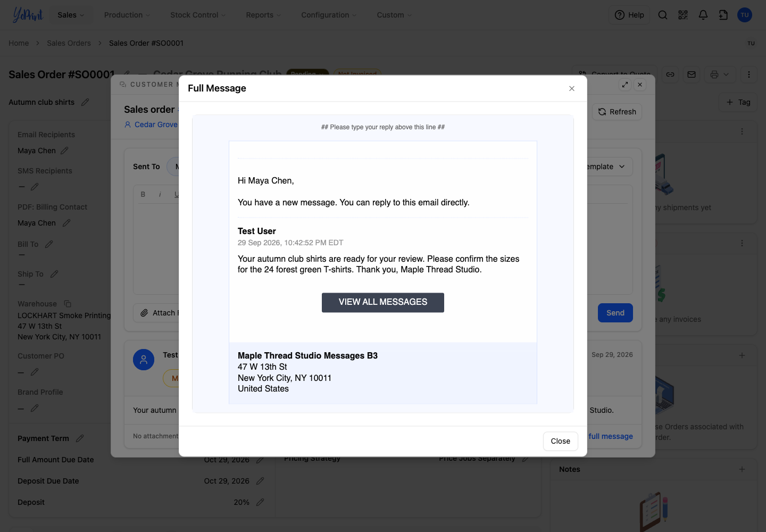Edit the Deposit percentage pencil icon
This screenshot has width=766, height=532.
260,502
